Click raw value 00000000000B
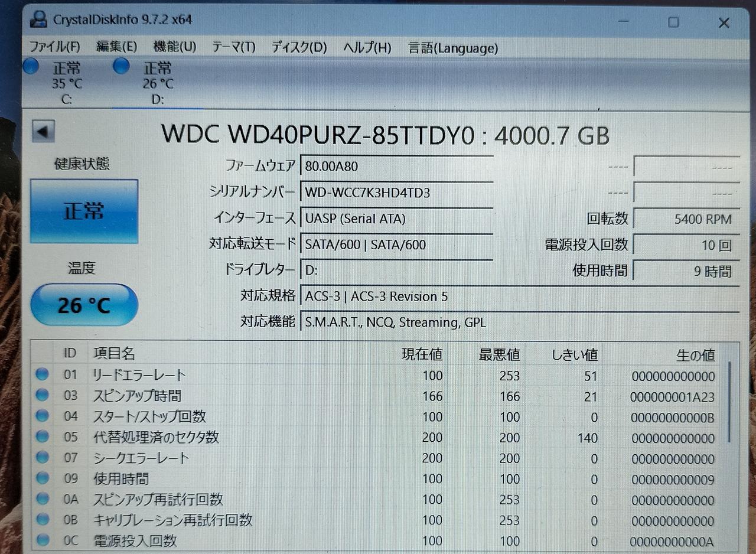The height and width of the screenshot is (554, 756). (672, 418)
